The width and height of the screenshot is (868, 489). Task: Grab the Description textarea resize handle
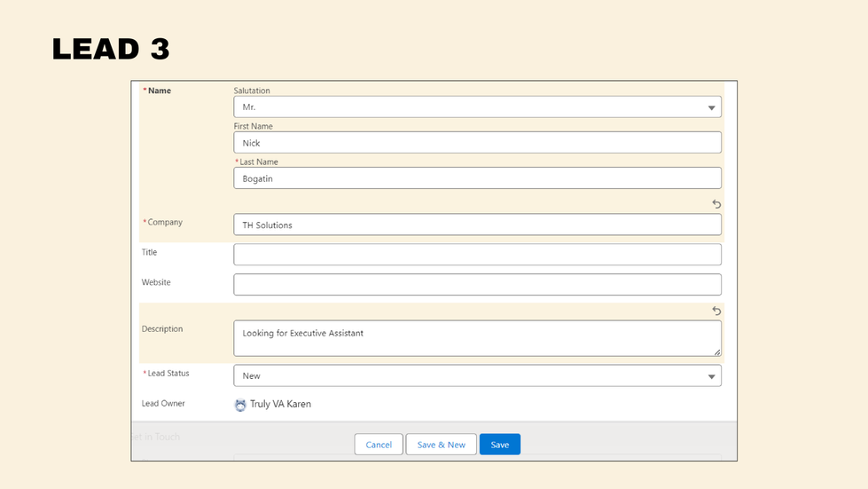coord(717,352)
